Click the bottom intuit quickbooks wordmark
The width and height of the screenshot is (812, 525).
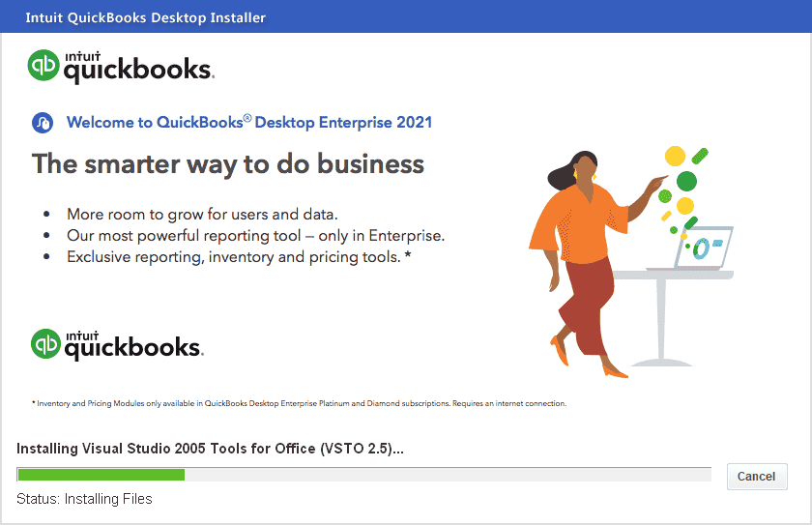134,345
